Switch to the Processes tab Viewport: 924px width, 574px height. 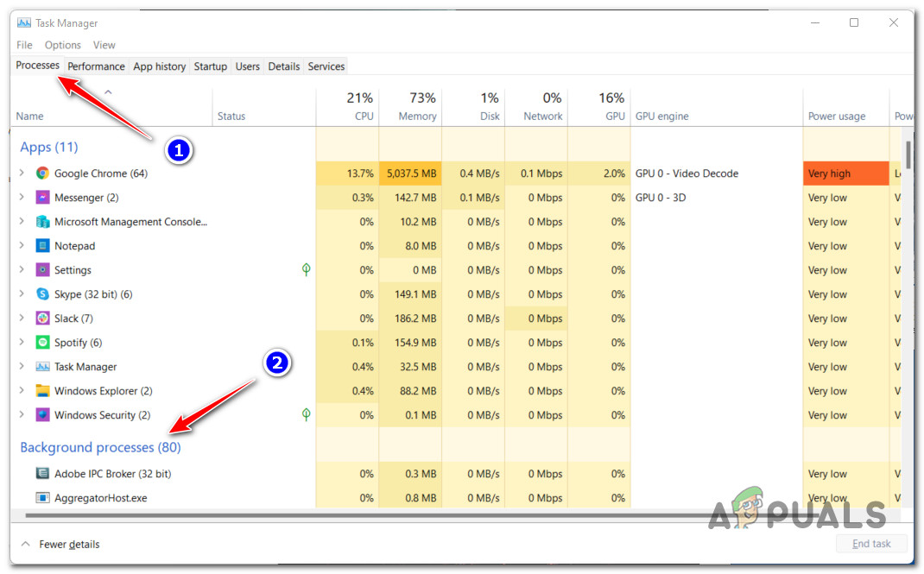pos(38,66)
